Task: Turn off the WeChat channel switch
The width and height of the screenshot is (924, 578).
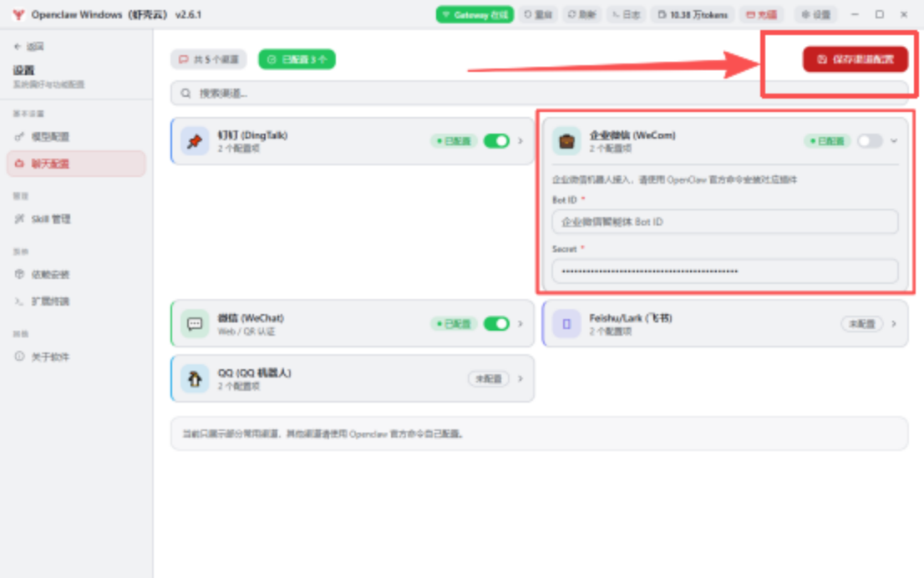Action: [496, 323]
